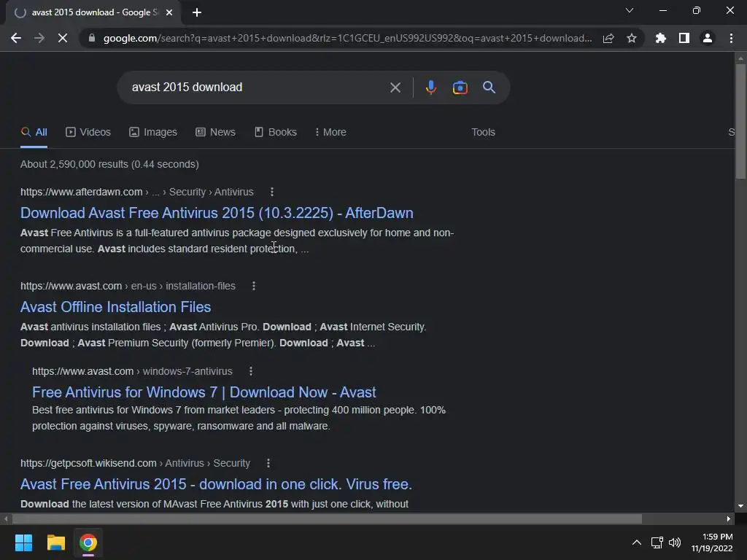Go back to the previous page
The image size is (747, 560).
tap(16, 38)
